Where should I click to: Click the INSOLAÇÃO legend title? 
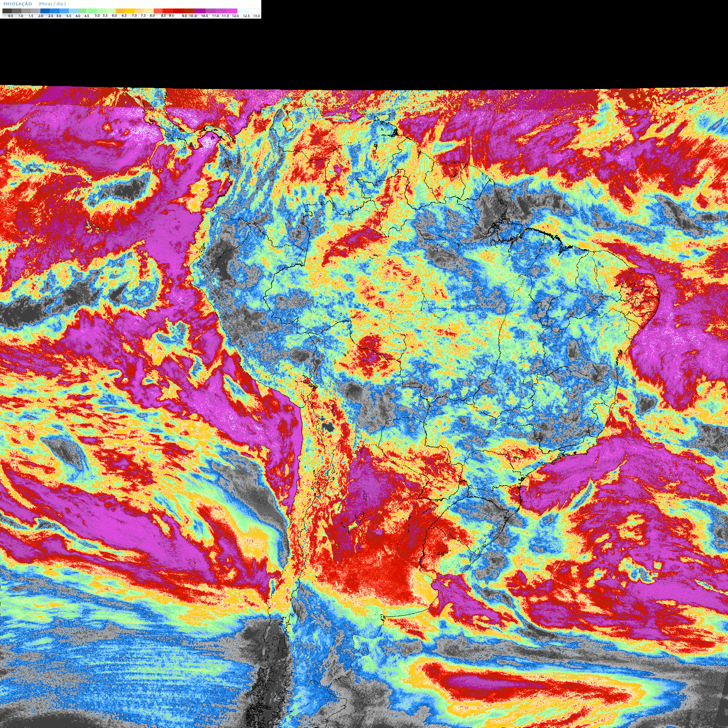coord(18,4)
